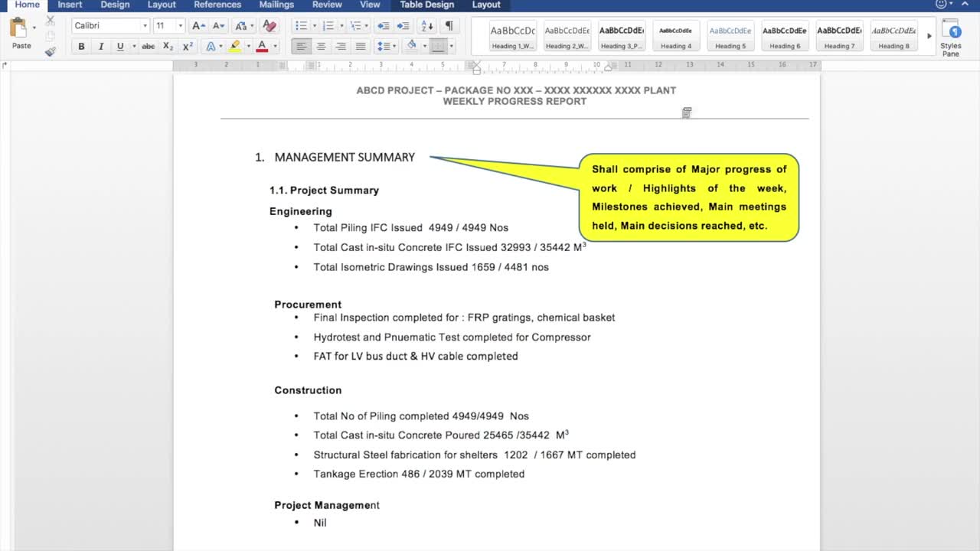Open the Table Design tab
Viewport: 980px width, 551px height.
click(427, 5)
